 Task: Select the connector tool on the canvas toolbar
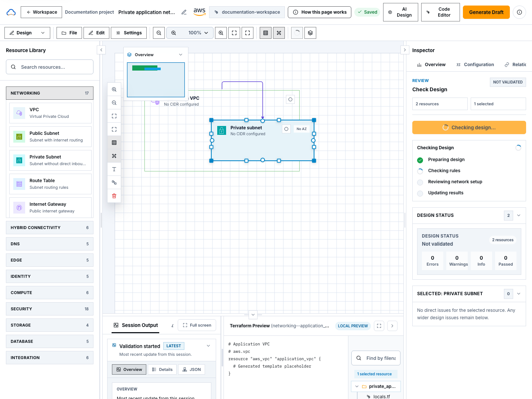[114, 183]
